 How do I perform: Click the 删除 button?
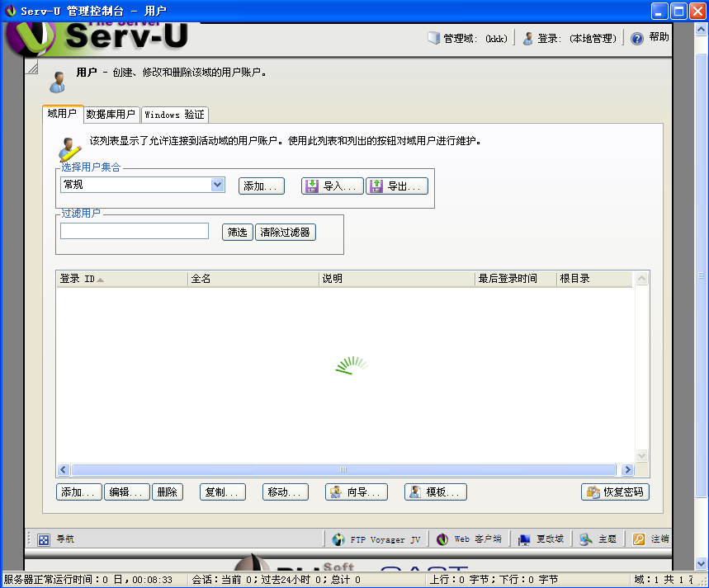[168, 492]
